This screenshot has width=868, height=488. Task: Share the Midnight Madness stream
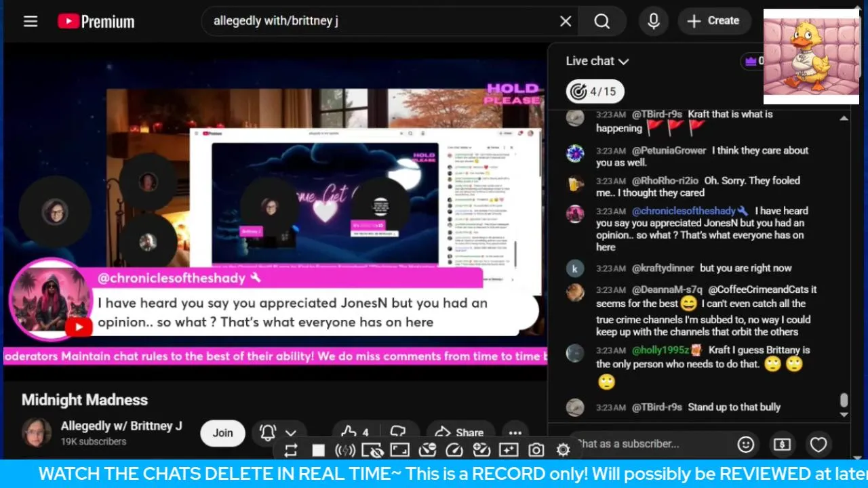point(459,432)
